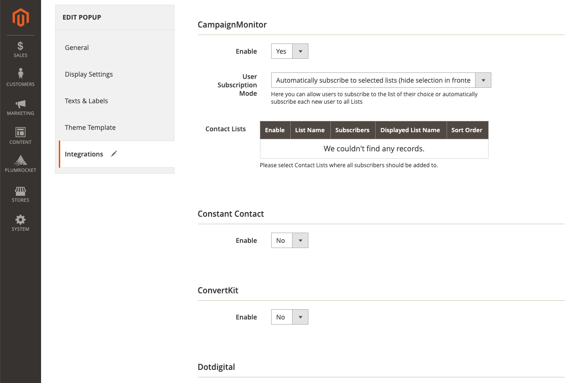This screenshot has width=588, height=383.
Task: Expand the User Subscription Mode dropdown
Action: coord(381,80)
